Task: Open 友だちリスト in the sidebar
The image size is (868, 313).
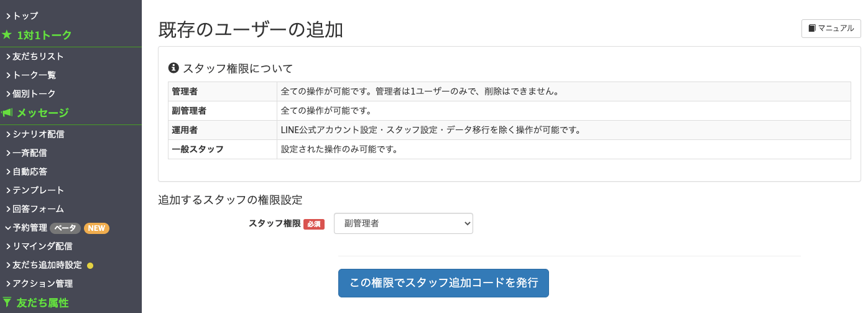Action: 35,56
